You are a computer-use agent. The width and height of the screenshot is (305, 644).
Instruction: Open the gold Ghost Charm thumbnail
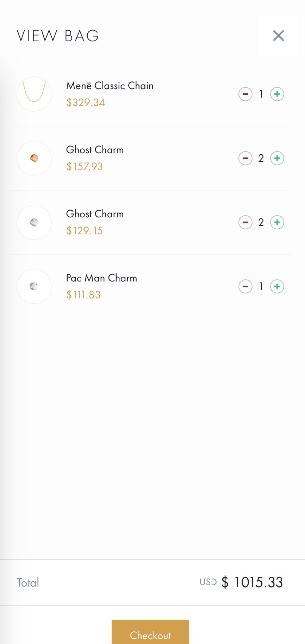(x=34, y=158)
